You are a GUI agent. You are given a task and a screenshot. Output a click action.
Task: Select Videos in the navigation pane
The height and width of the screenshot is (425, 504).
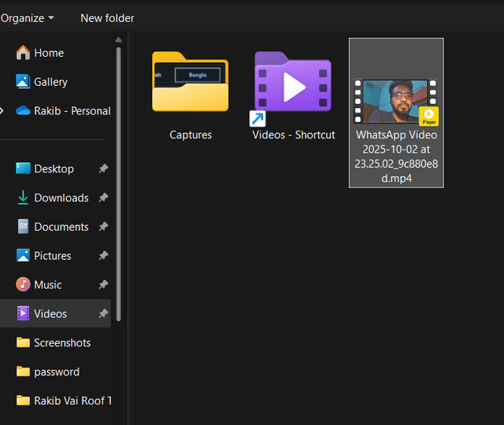tap(50, 313)
